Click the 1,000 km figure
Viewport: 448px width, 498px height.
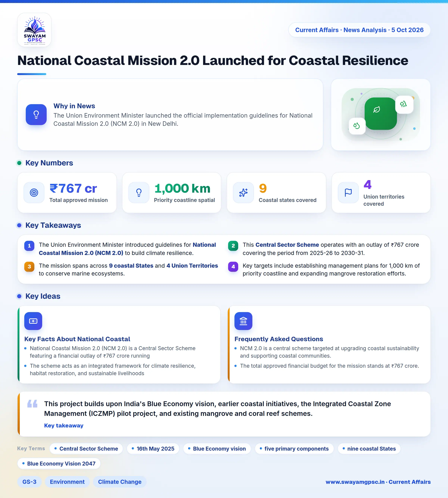[182, 188]
